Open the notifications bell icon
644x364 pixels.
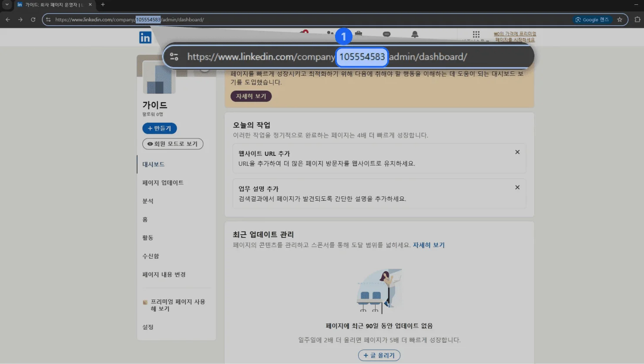coord(415,34)
